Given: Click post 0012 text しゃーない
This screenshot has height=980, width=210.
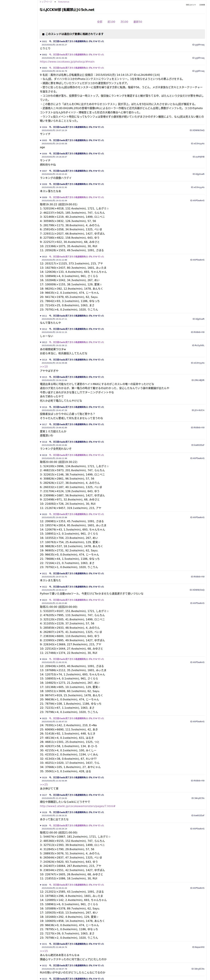Looking at the screenshot, I should [46, 336].
